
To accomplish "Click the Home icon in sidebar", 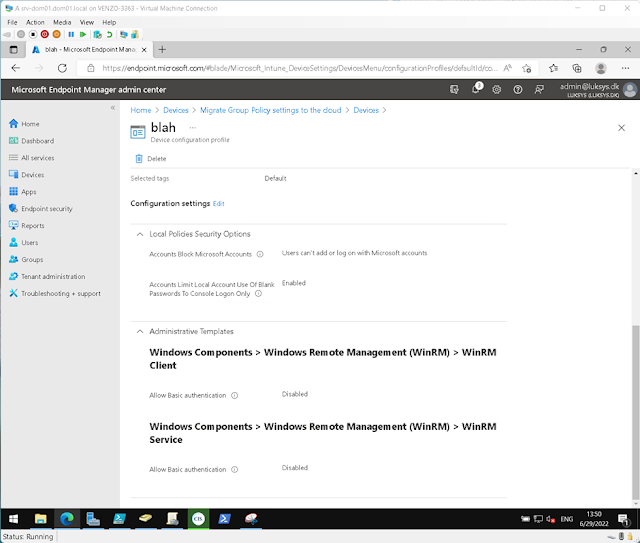I will pos(13,123).
